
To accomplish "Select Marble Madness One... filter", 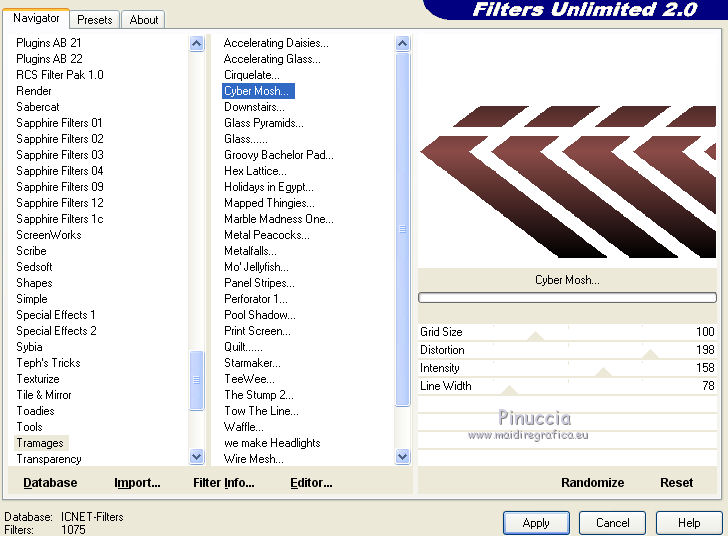I will click(279, 219).
